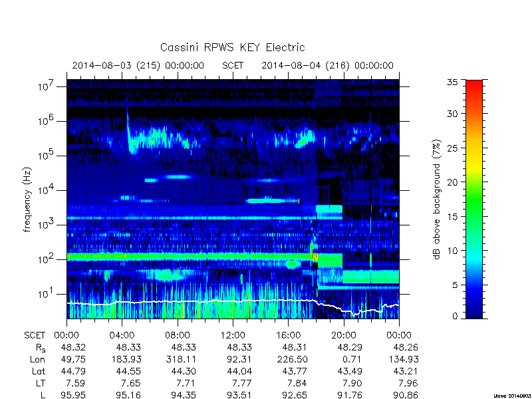Click the 10 tick label on the color scale
Viewport: 532px width, 399px height.
pyautogui.click(x=452, y=251)
